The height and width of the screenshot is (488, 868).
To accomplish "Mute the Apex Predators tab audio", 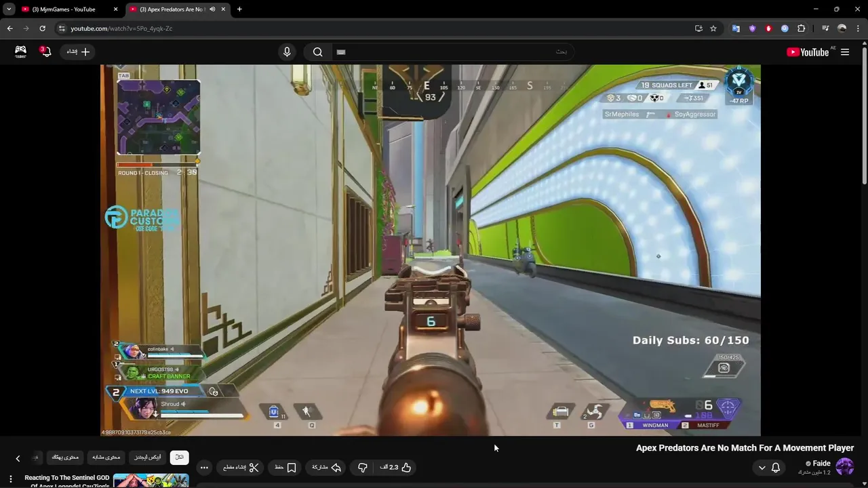I will coord(212,9).
